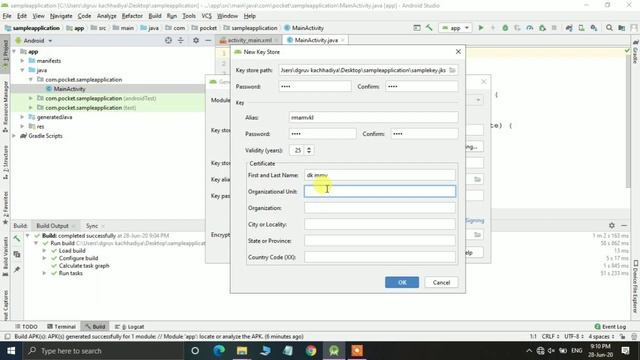
Task: Open Search Everywhere magnifier icon
Action: (x=609, y=28)
